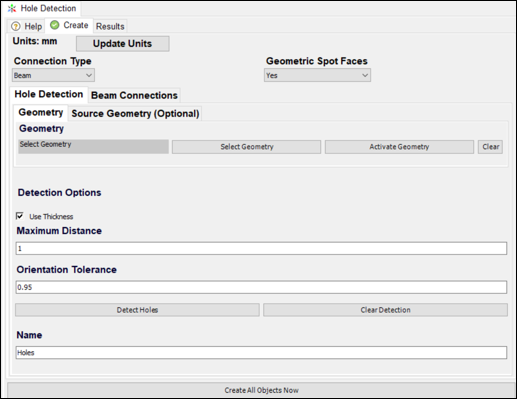Image resolution: width=517 pixels, height=399 pixels.
Task: Click the Detection Options heading
Action: tap(59, 193)
